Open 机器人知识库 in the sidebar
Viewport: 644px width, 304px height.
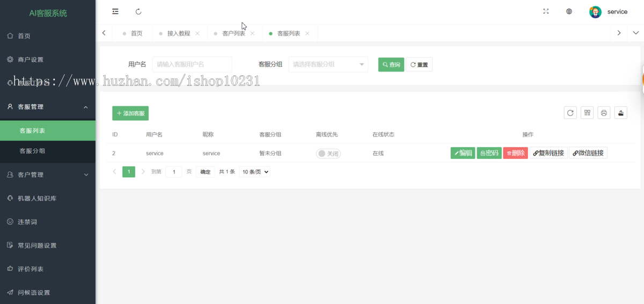48,198
